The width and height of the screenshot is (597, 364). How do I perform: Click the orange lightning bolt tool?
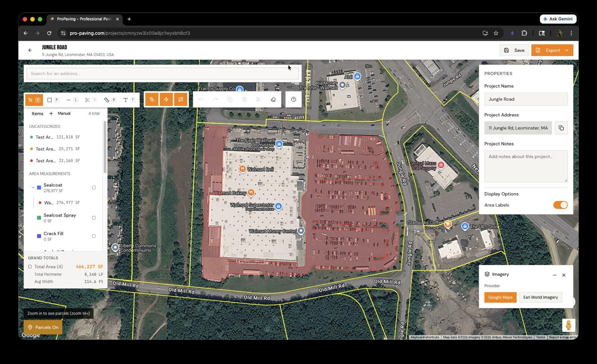tap(166, 100)
